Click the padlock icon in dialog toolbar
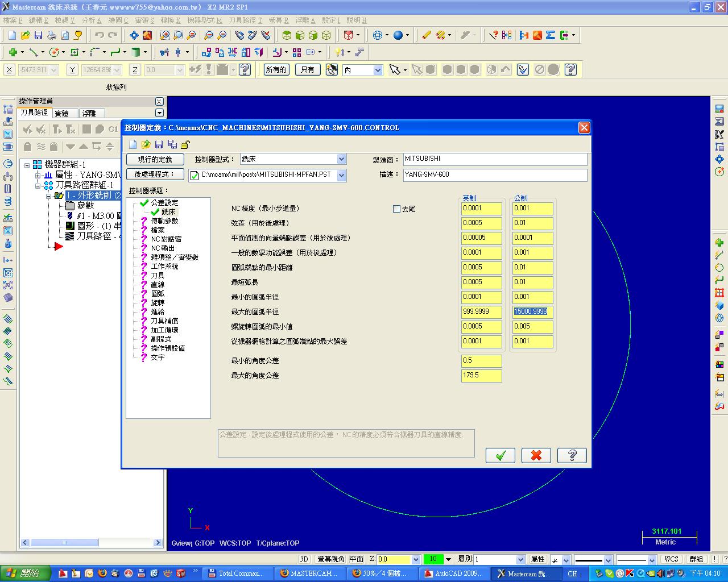Screen dimensions: 728x582 click(x=185, y=144)
